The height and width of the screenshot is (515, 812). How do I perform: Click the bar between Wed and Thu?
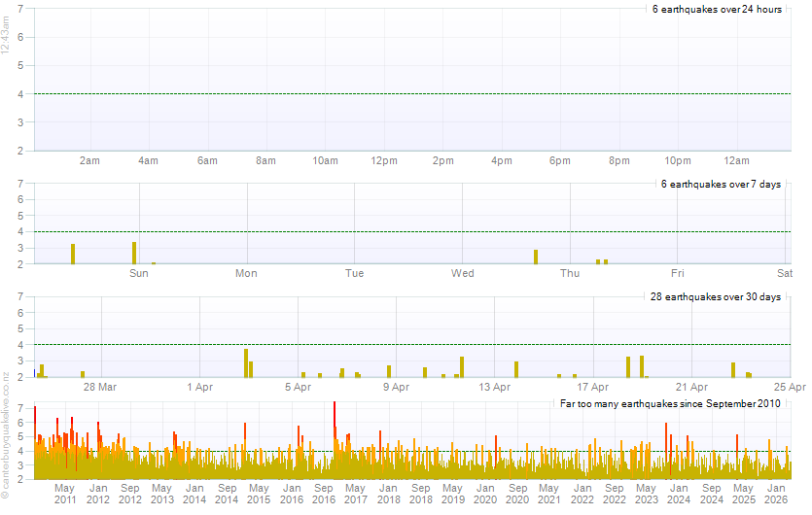(536, 257)
